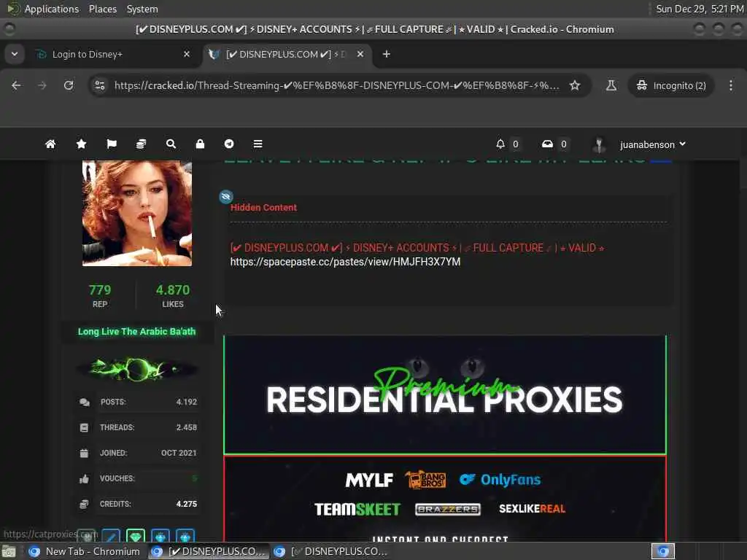Viewport: 747px width, 560px height.
Task: Open the Chromium three-dot menu
Action: click(x=731, y=85)
